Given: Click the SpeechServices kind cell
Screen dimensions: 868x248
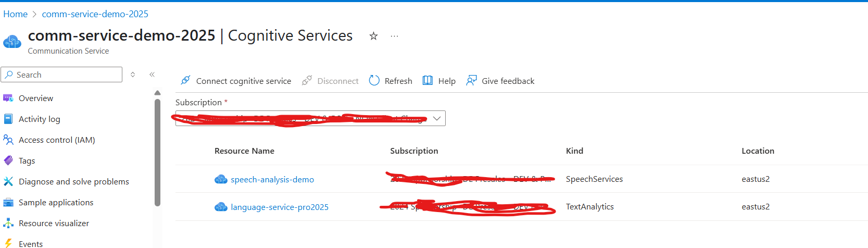Looking at the screenshot, I should [x=594, y=179].
